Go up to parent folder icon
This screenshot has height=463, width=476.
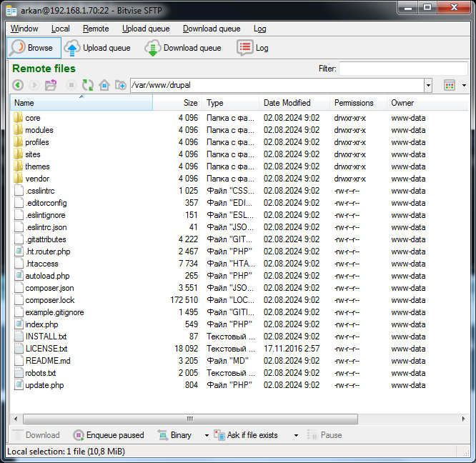pyautogui.click(x=51, y=85)
